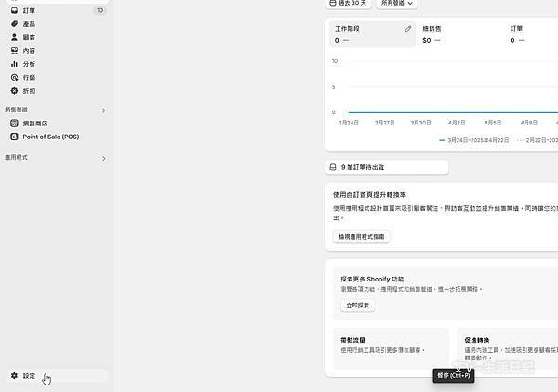Open 折扣 in the sidebar
The width and height of the screenshot is (558, 392).
pyautogui.click(x=57, y=91)
